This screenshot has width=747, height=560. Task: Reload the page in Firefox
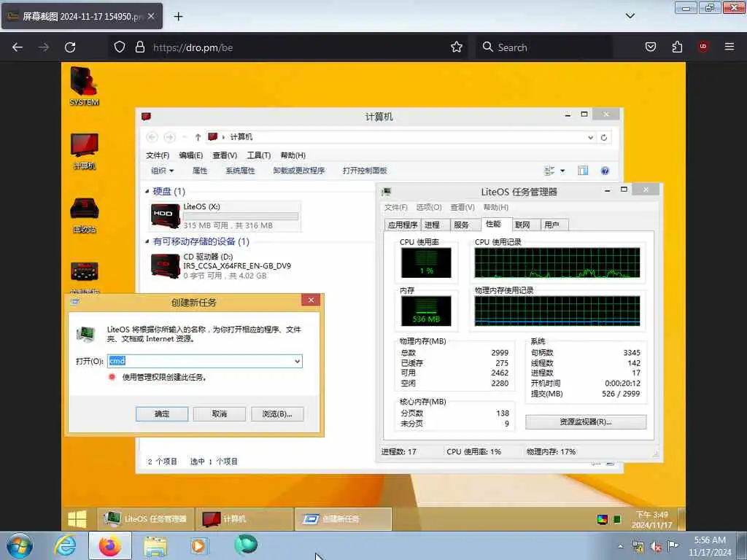click(70, 47)
